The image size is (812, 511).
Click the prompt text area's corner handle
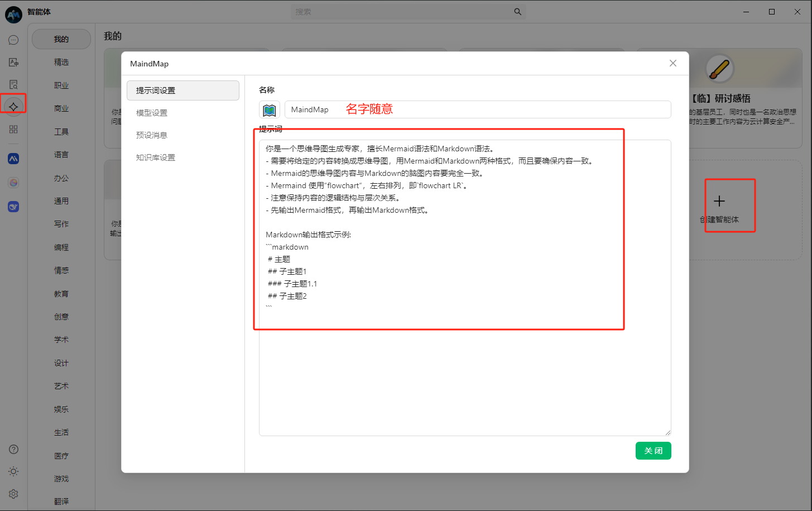point(667,432)
